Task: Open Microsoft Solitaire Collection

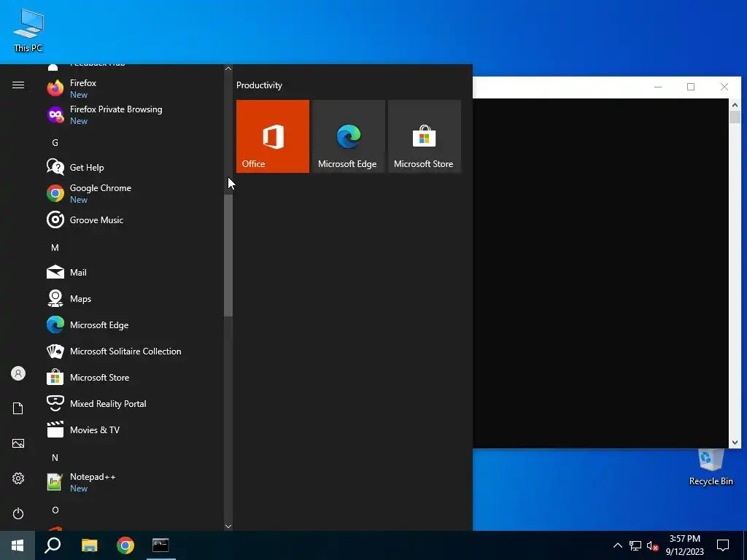Action: (133, 351)
